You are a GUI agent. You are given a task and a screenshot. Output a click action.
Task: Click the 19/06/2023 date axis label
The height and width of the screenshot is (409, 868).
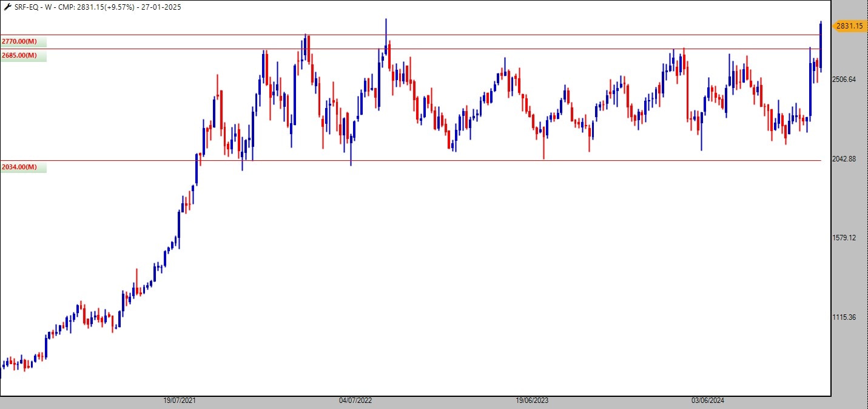pyautogui.click(x=532, y=401)
